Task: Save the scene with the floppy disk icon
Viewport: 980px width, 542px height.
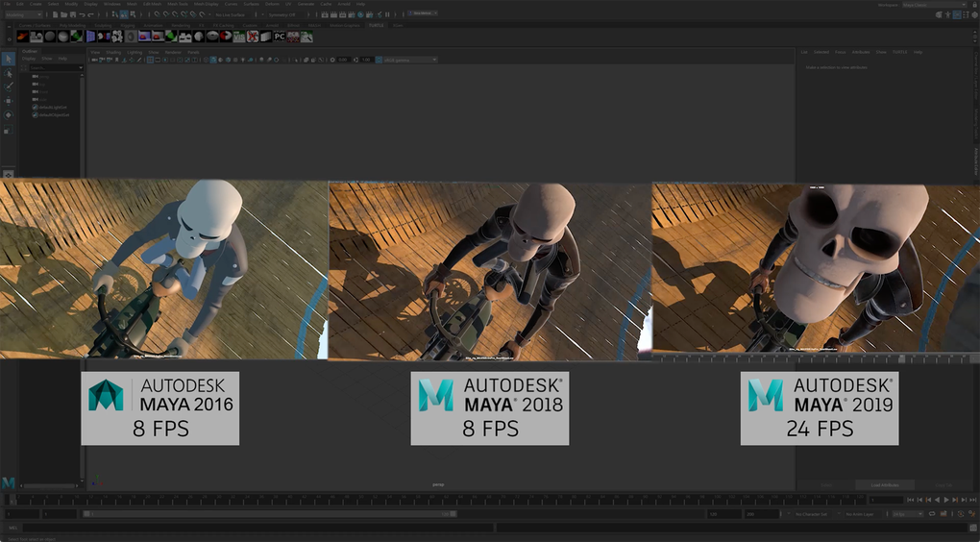Action: tap(72, 14)
